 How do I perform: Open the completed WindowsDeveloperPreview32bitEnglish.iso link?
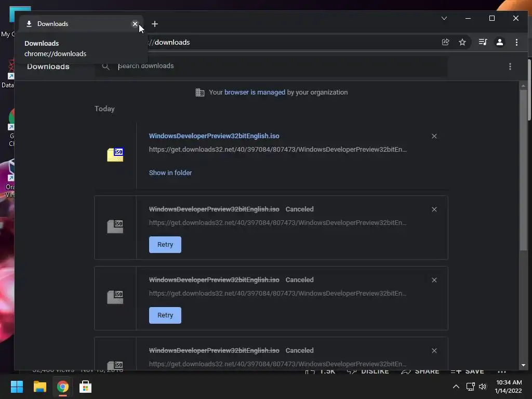pyautogui.click(x=214, y=136)
